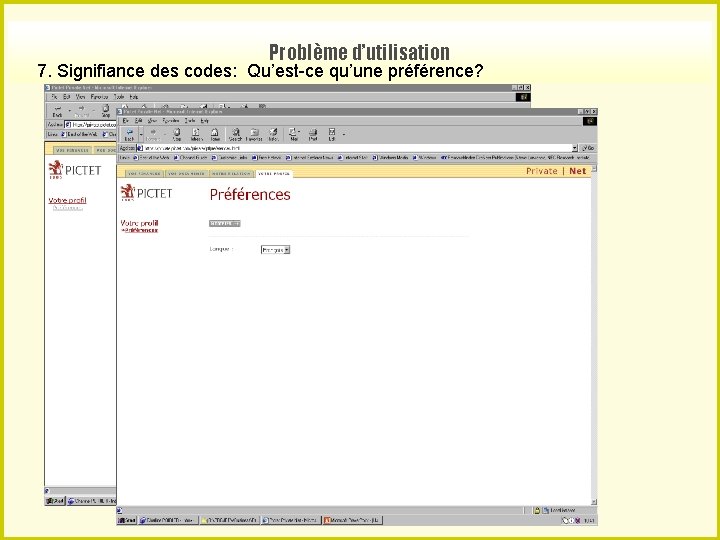Select active white site tab in front window

point(274,174)
